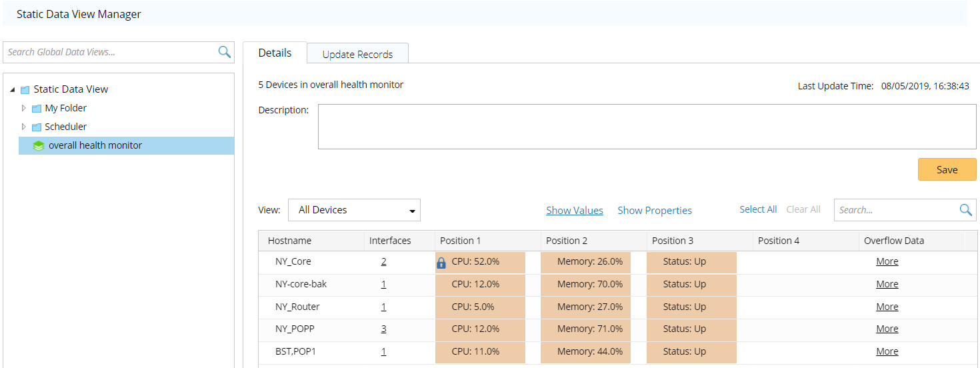980x368 pixels.
Task: Click the overall health monitor green layers icon
Action: [x=39, y=146]
